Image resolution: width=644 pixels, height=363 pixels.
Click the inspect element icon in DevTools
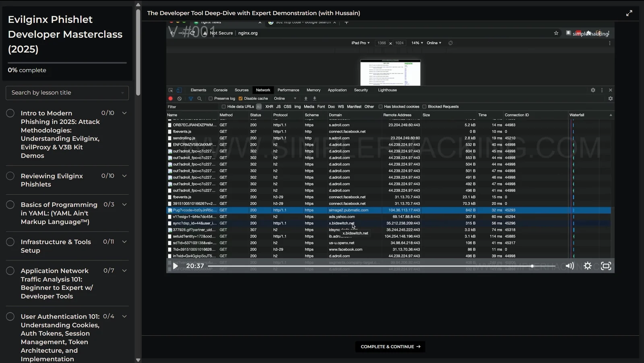pos(171,90)
